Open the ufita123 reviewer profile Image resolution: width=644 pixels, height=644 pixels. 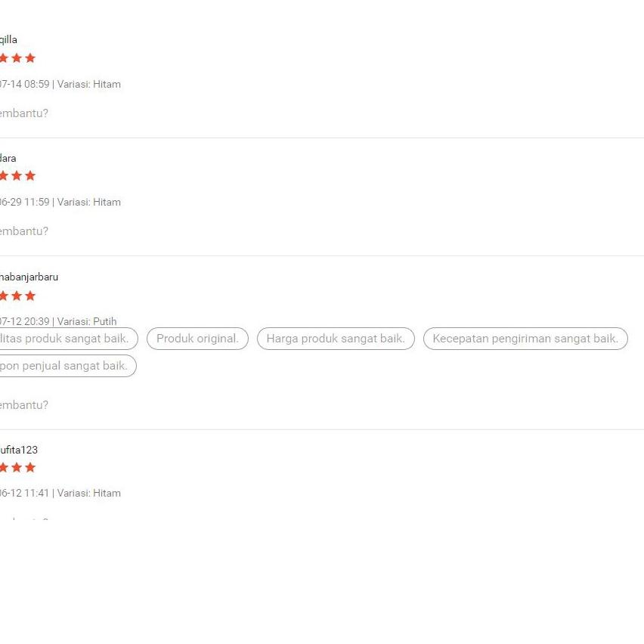(18, 450)
